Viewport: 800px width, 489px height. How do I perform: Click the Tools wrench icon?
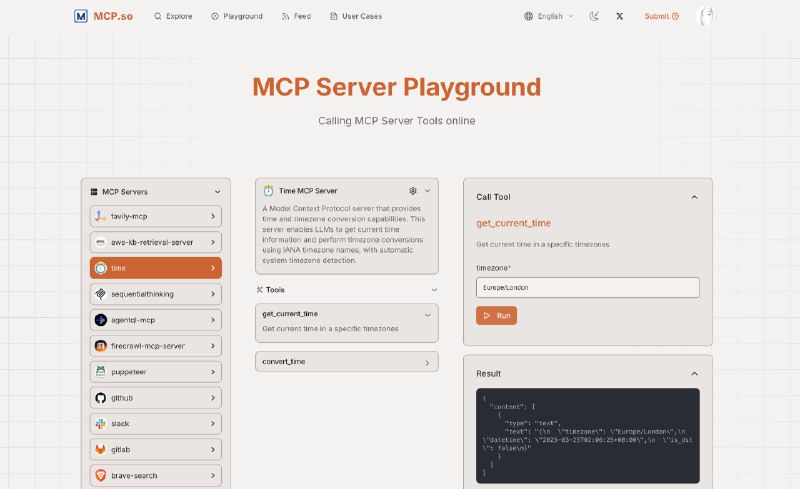[x=259, y=290]
